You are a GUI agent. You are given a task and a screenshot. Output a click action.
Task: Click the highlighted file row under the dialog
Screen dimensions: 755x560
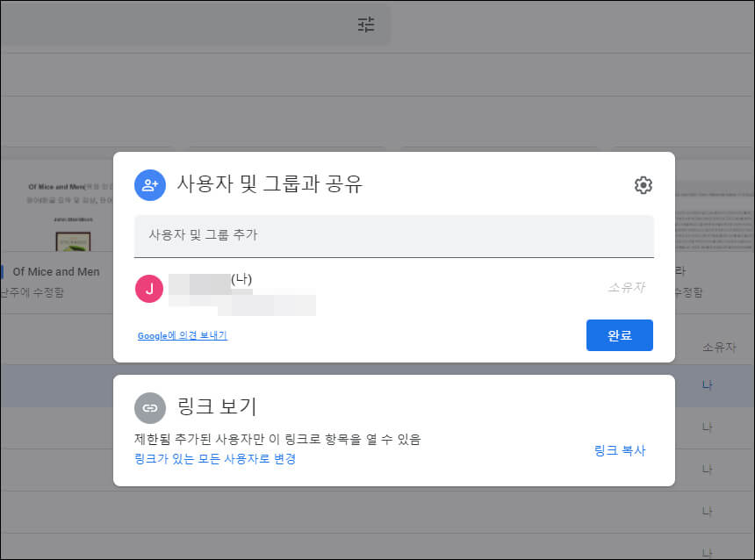click(53, 386)
